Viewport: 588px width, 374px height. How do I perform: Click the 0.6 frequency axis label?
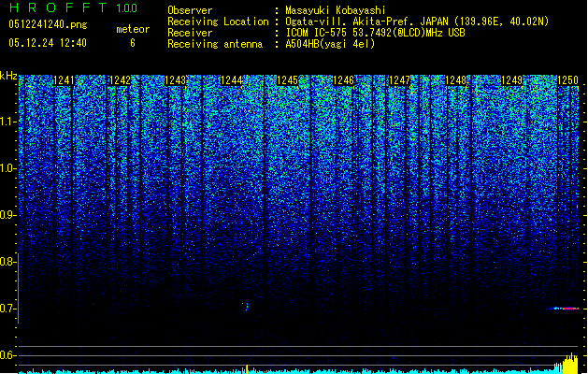click(x=7, y=355)
